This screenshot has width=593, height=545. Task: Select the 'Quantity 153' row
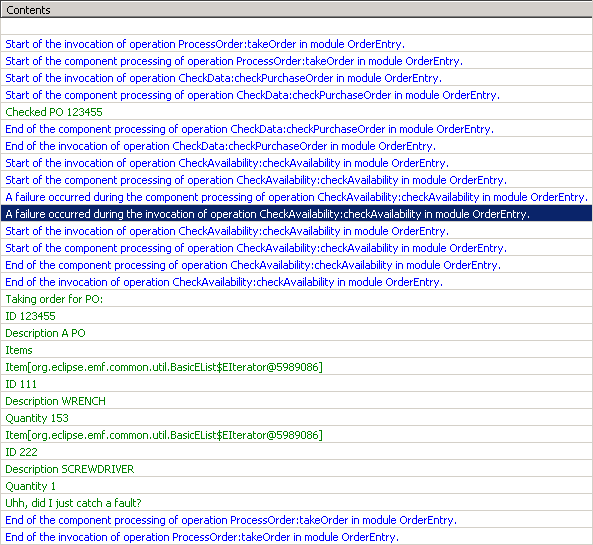point(296,418)
